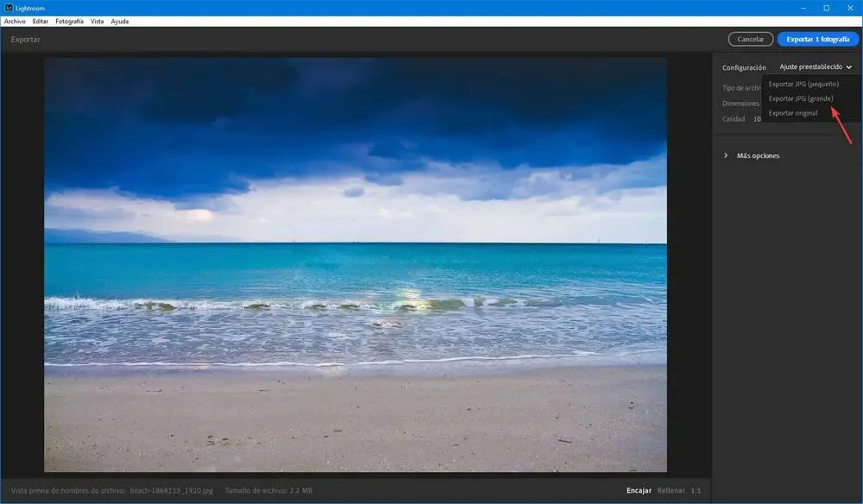Set preview zoom to 1:1

696,490
